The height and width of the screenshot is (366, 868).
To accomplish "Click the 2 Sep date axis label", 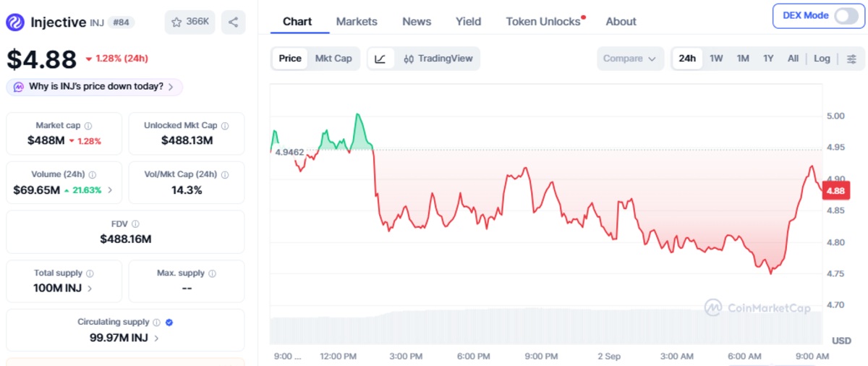I will pyautogui.click(x=608, y=356).
